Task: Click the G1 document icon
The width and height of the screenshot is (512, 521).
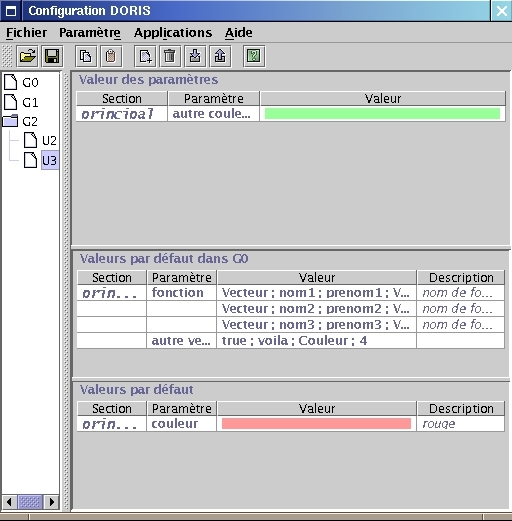Action: [x=11, y=102]
